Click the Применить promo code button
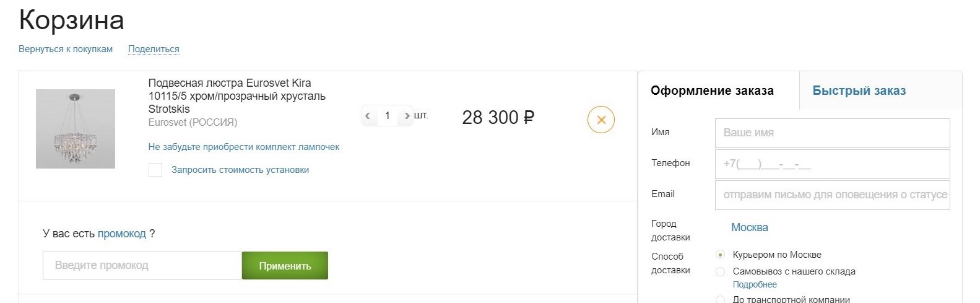The width and height of the screenshot is (980, 303). pyautogui.click(x=285, y=266)
